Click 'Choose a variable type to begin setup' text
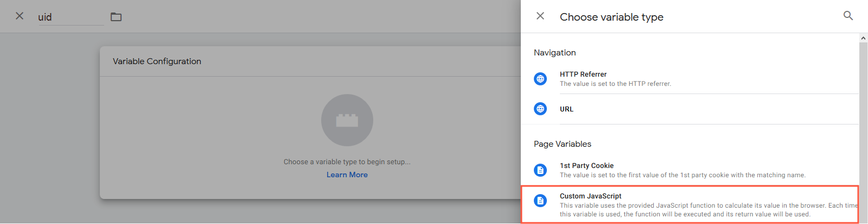Screen dimensions: 868x224 tap(347, 162)
